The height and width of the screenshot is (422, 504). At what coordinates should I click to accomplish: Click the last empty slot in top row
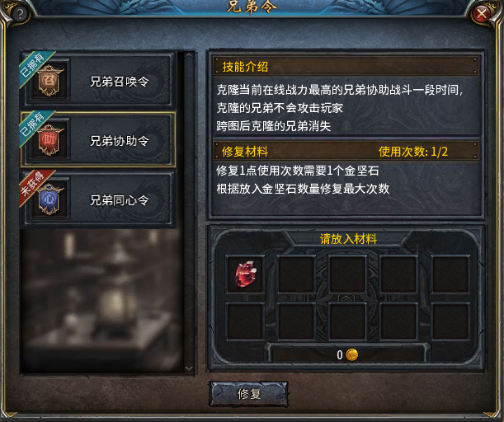(450, 274)
